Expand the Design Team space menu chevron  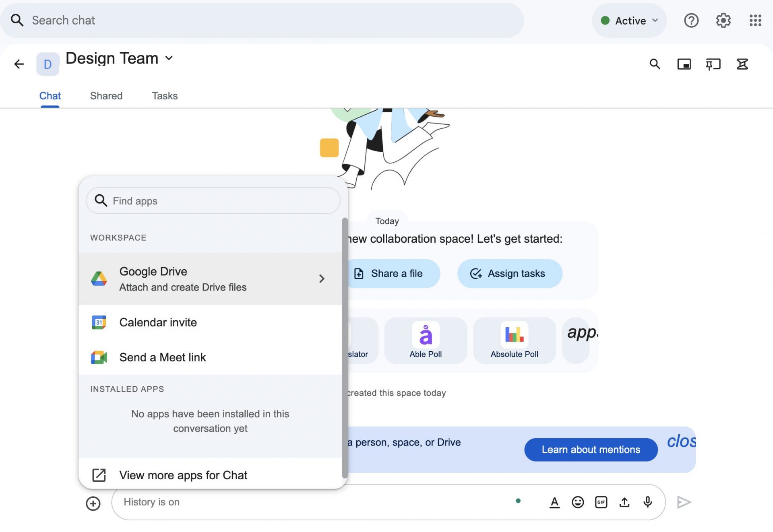(169, 58)
